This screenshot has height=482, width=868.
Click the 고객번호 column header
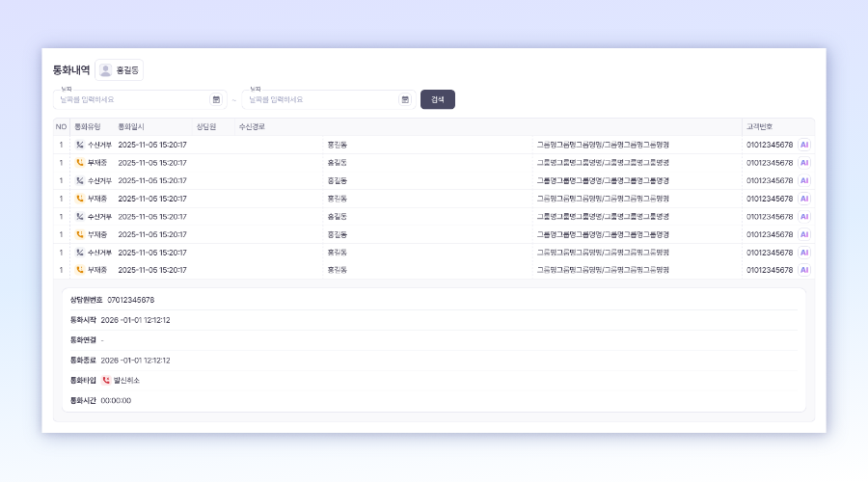pyautogui.click(x=759, y=127)
